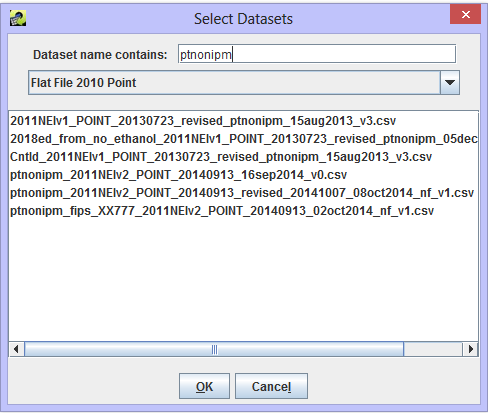488x413 pixels.
Task: Click the Cancel button
Action: point(271,386)
